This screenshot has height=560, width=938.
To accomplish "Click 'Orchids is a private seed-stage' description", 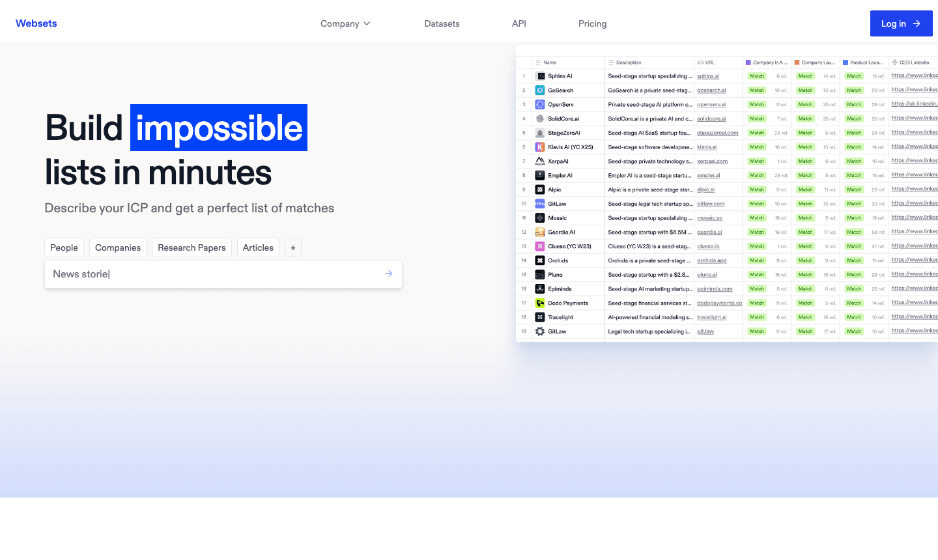I will [649, 260].
